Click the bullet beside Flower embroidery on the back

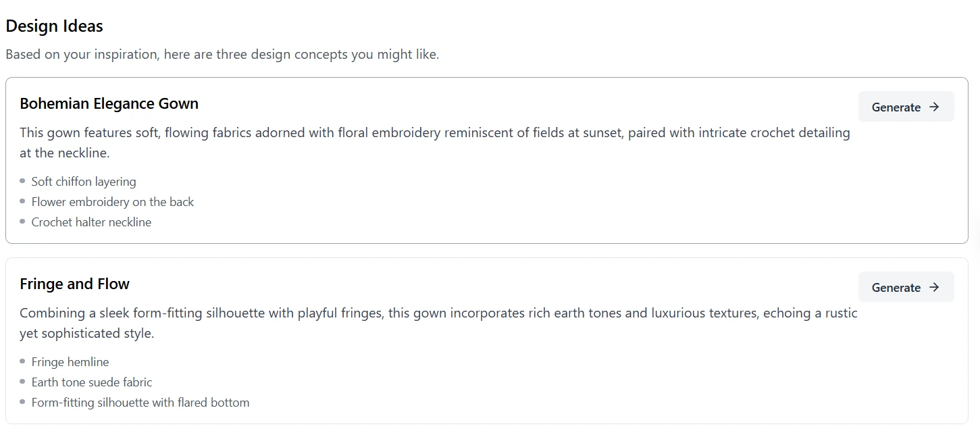tap(24, 201)
